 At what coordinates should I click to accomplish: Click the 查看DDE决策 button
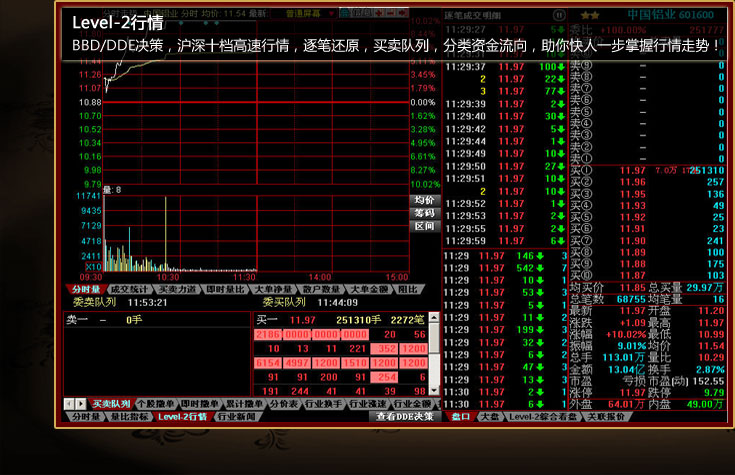[404, 416]
